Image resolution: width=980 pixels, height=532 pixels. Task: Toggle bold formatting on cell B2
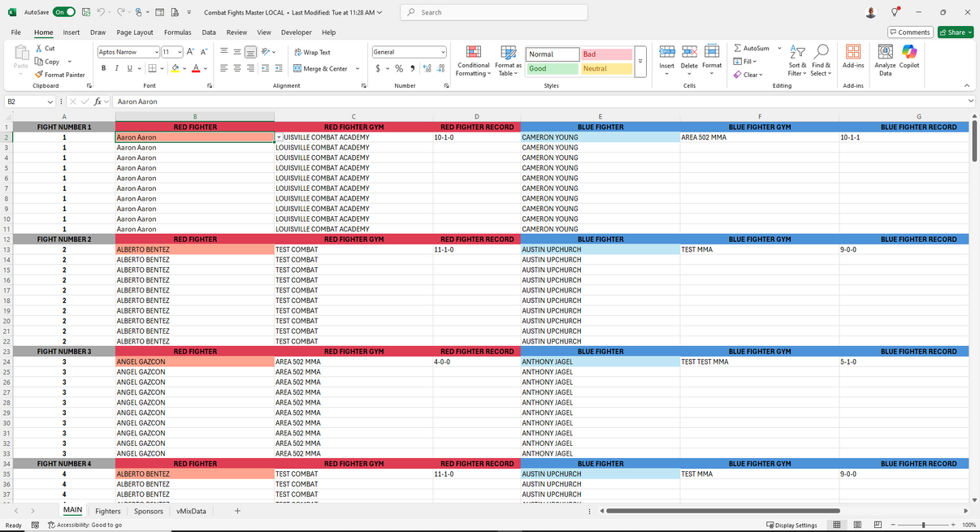click(103, 68)
